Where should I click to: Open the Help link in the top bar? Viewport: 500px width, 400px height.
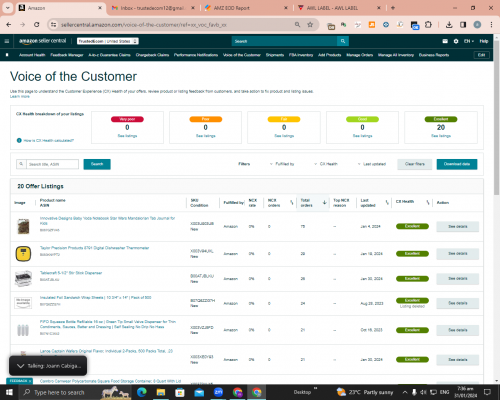click(x=484, y=41)
